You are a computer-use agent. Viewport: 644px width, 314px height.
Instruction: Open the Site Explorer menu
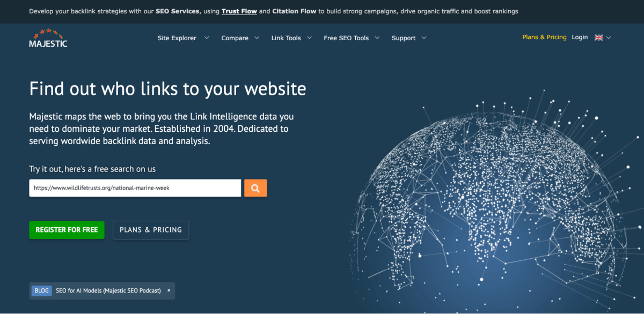tap(177, 38)
